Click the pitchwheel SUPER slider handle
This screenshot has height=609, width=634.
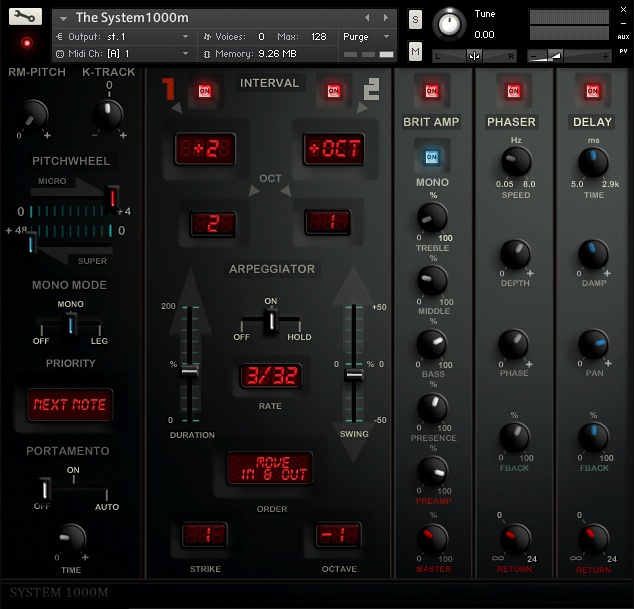pos(31,243)
